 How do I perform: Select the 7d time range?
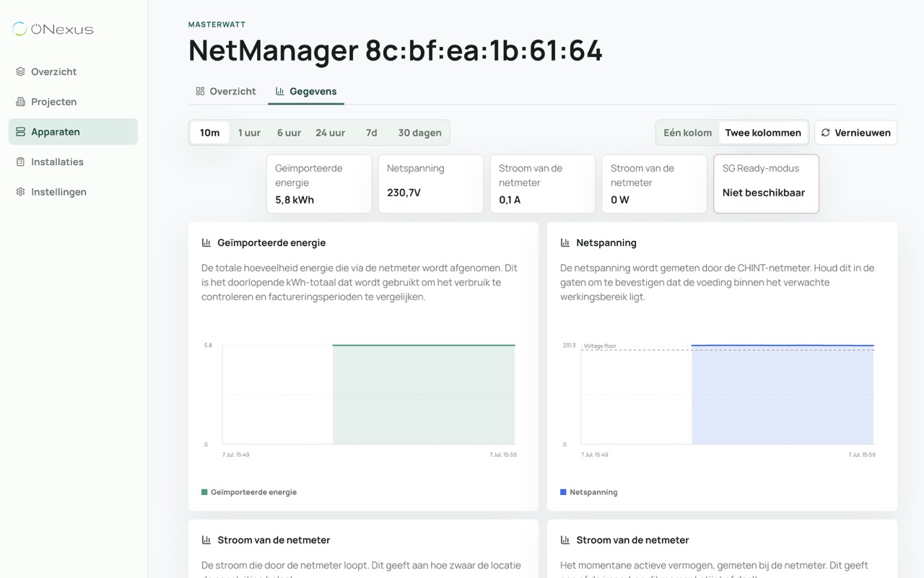pos(371,133)
